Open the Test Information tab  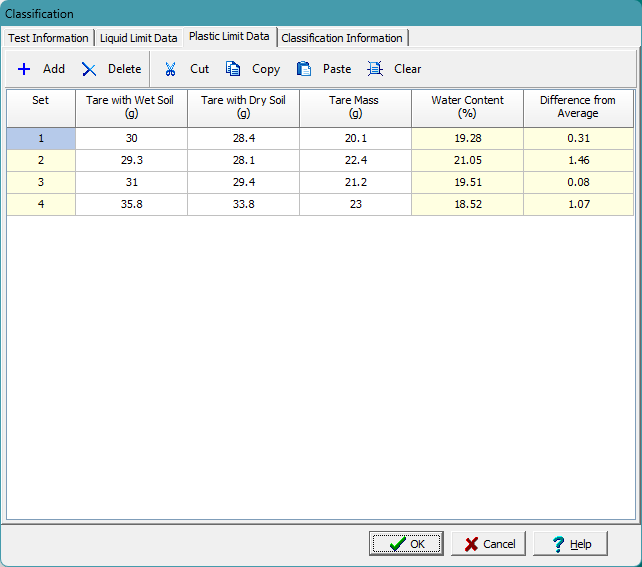point(48,38)
